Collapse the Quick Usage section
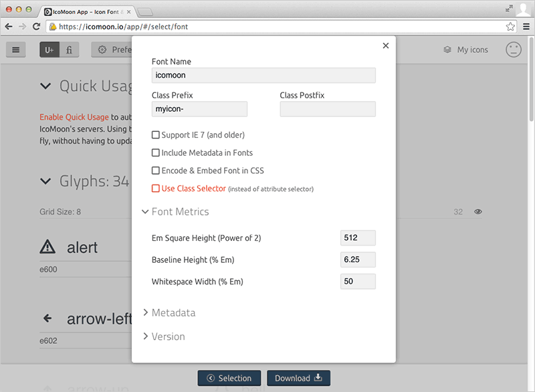535x392 pixels. point(45,86)
